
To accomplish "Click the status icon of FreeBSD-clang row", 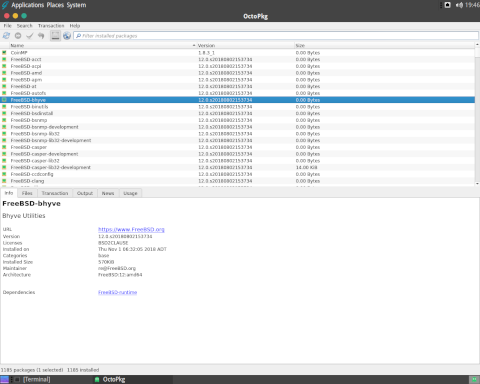I will (4, 181).
